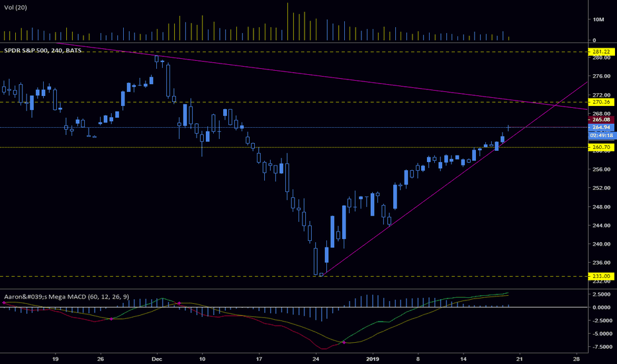
Task: Click the 24 date label on the time axis
Action: click(x=316, y=359)
